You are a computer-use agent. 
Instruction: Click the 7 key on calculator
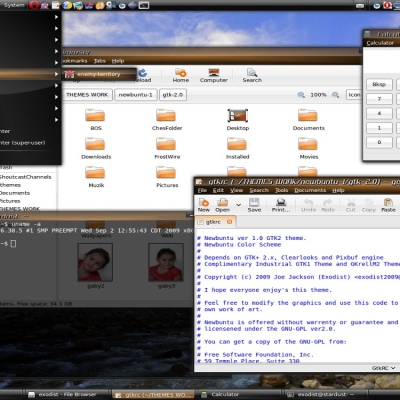coord(379,99)
